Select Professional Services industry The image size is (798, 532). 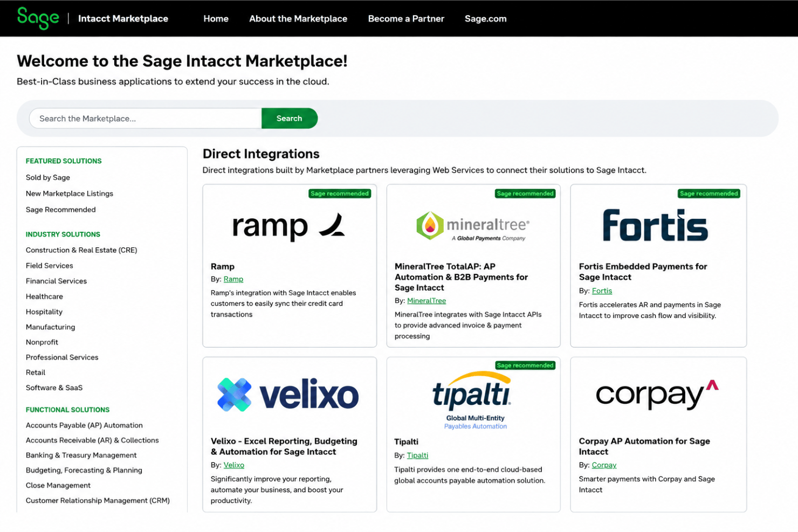(x=62, y=357)
